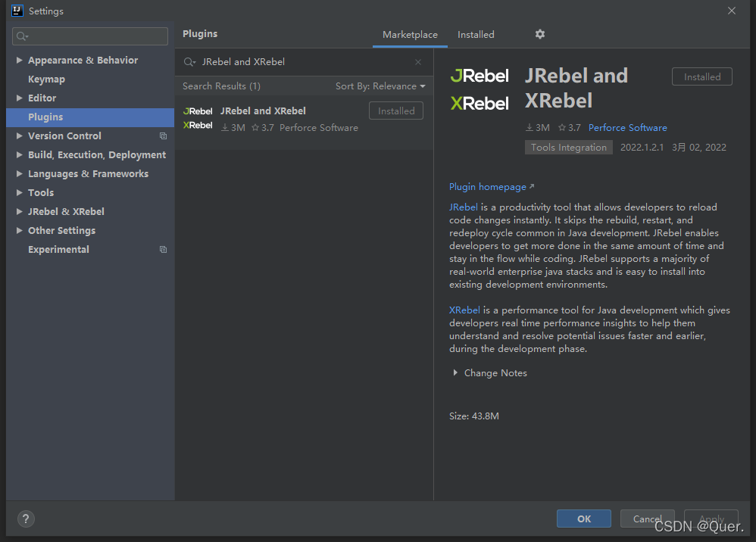Select Experimental in settings tree
756x542 pixels.
coord(58,250)
